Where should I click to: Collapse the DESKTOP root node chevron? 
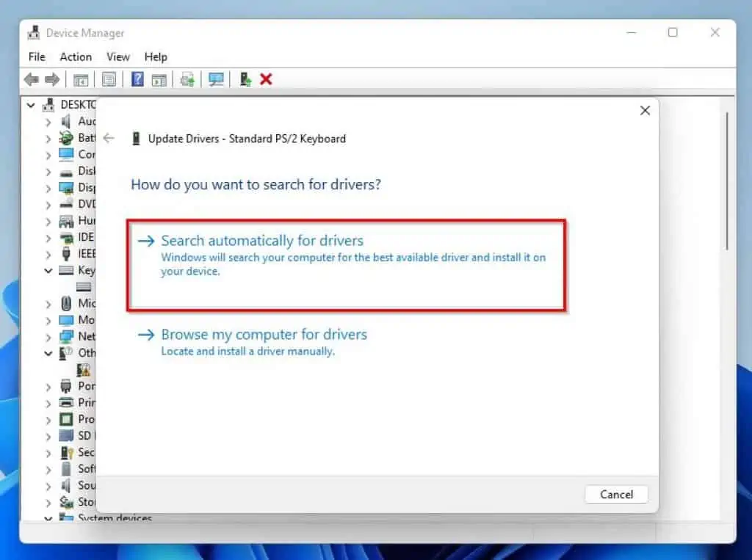pos(31,105)
